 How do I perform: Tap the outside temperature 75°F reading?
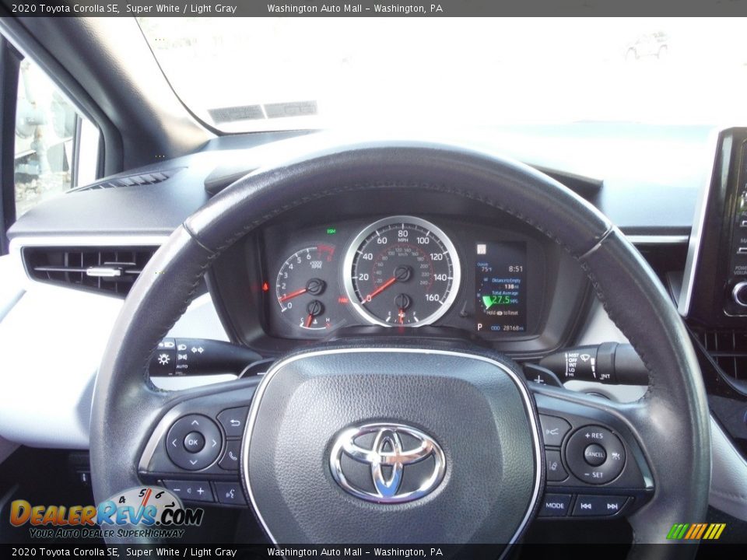click(486, 268)
